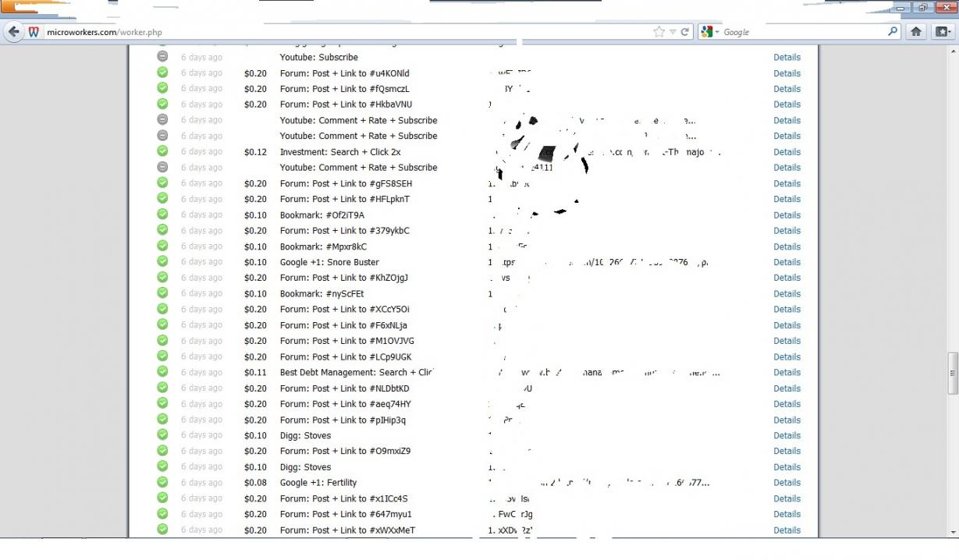
Task: Click green check icon for #LCp9UGK row
Action: [x=162, y=356]
